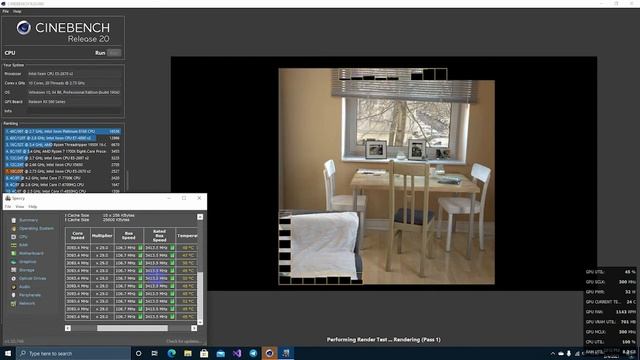The image size is (640, 360).
Task: Open Operating System section in Speccy
Action: pos(36,229)
